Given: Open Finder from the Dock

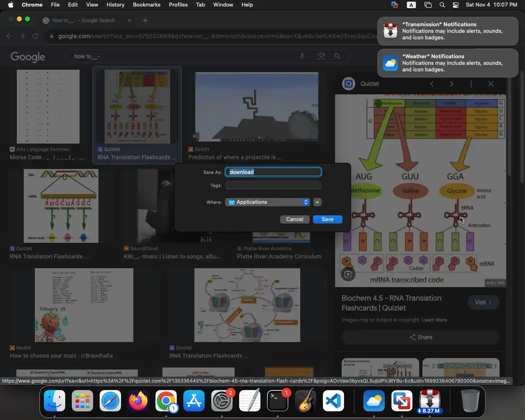Looking at the screenshot, I should [55, 401].
